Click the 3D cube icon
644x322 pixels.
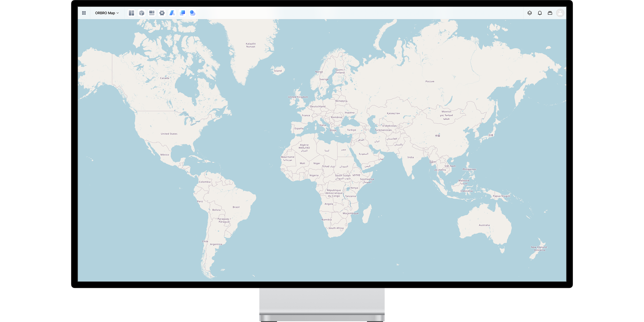[x=142, y=13]
